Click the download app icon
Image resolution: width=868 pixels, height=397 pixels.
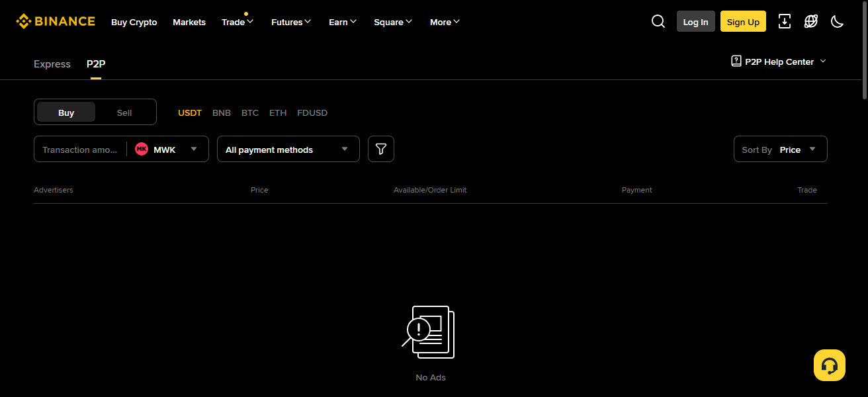pos(785,21)
